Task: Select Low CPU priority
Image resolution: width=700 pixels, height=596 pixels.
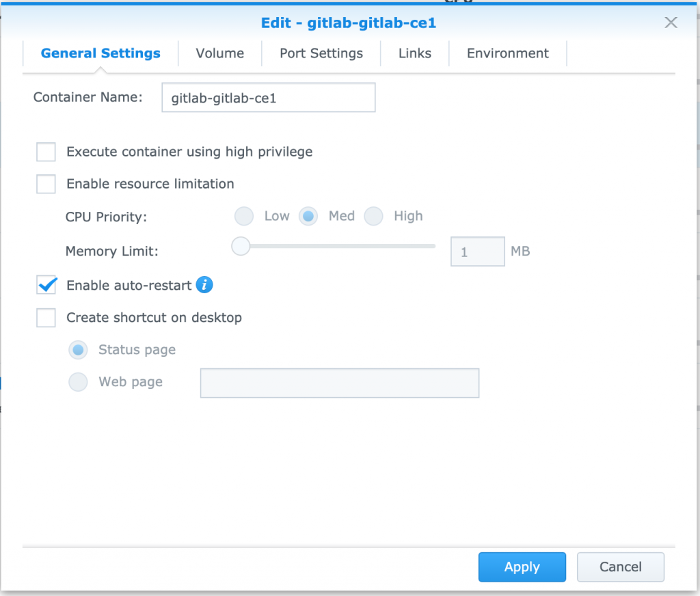Action: point(244,216)
